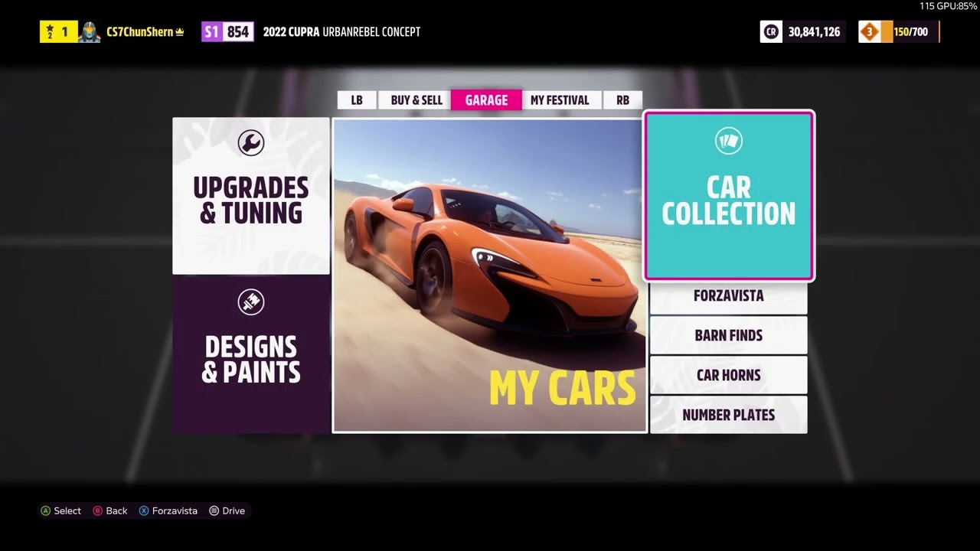Open Car Horns
980x551 pixels.
728,375
